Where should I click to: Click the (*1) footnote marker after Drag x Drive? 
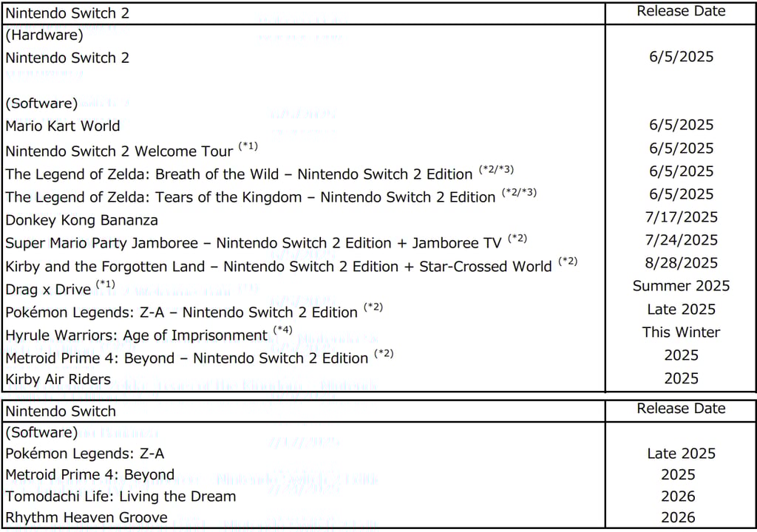coord(106,284)
